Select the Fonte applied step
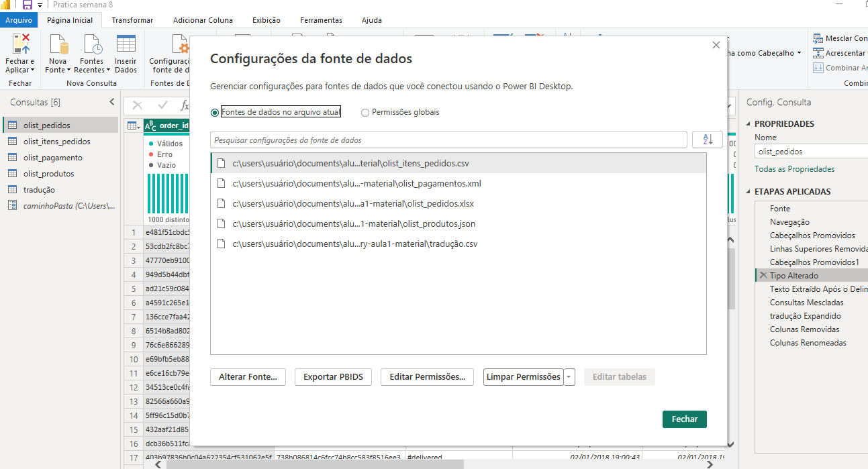Viewport: 868px width, 469px height. pos(780,209)
